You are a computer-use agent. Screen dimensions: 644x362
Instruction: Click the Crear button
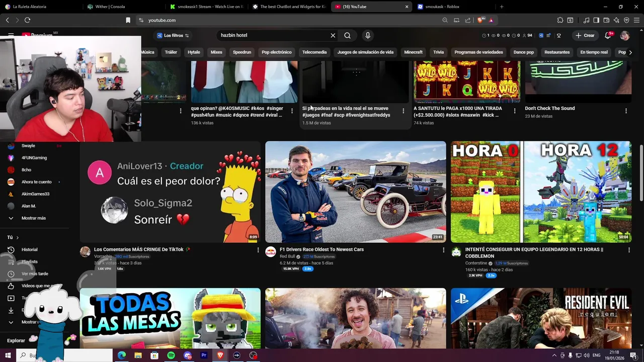click(x=586, y=36)
